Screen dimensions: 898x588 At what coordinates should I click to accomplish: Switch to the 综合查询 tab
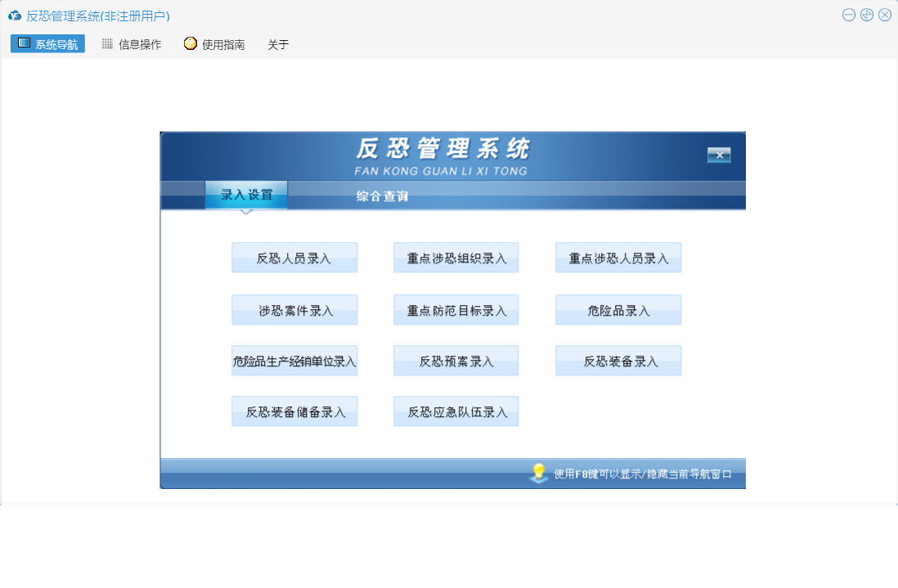pyautogui.click(x=382, y=196)
